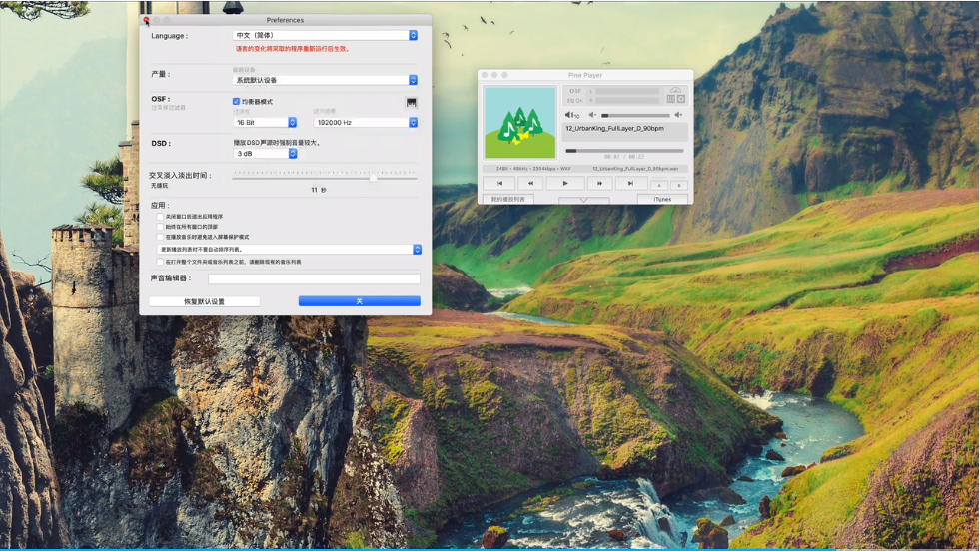Rewind the track in Pine Player
This screenshot has height=552, width=980.
click(x=530, y=183)
